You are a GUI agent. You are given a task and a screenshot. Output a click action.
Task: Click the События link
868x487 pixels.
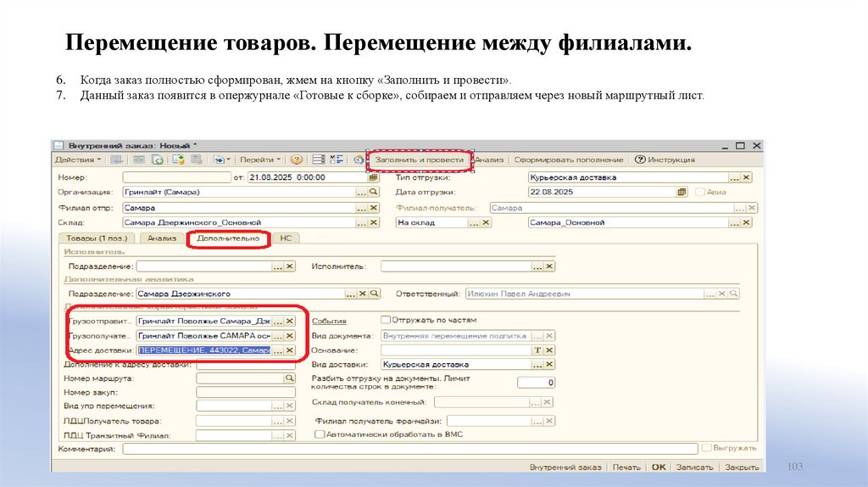(x=329, y=321)
